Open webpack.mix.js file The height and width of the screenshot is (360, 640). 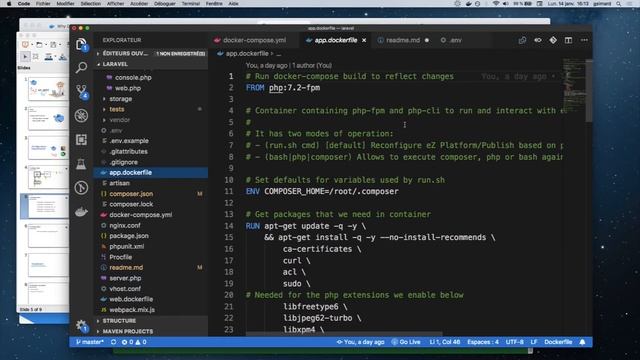point(132,310)
